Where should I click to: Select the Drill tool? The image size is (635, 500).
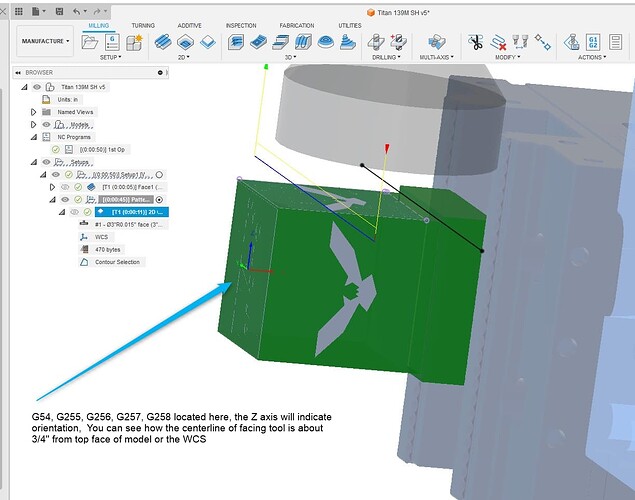[x=376, y=42]
